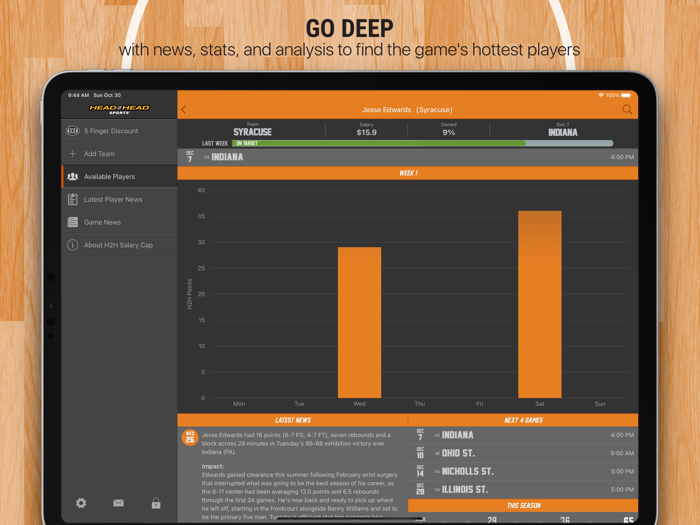The width and height of the screenshot is (700, 525).
Task: Tap the Game News newspaper icon
Action: (x=72, y=222)
